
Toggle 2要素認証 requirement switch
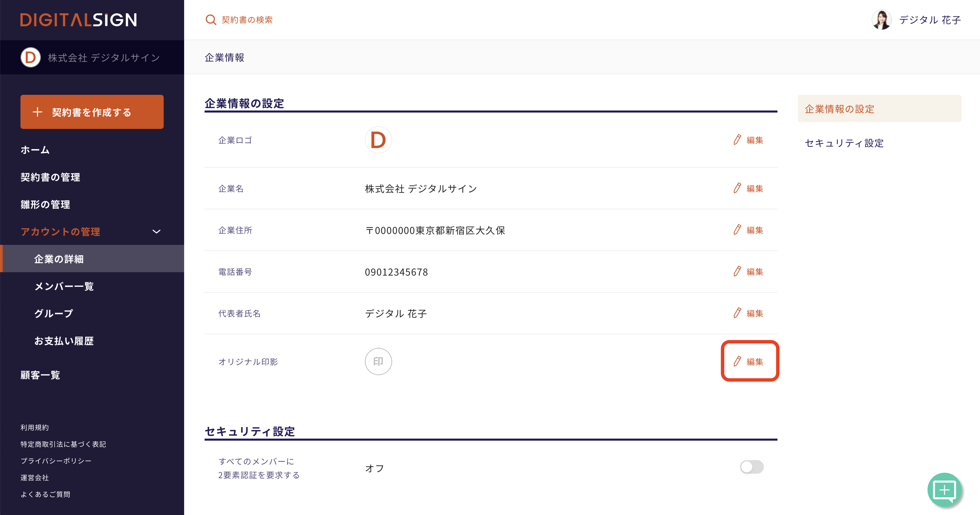[x=751, y=467]
